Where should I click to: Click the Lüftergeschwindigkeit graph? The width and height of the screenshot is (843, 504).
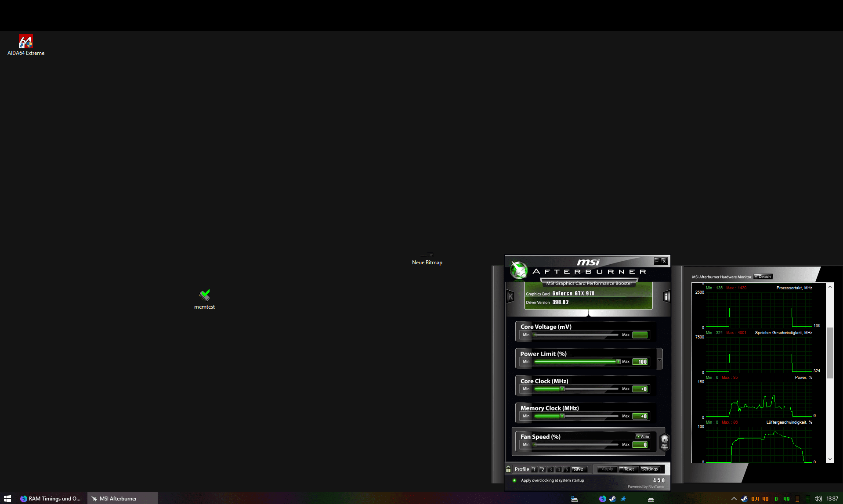(759, 444)
